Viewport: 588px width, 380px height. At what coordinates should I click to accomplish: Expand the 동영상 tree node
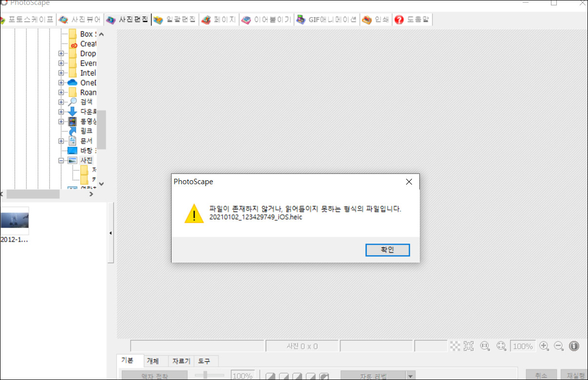[x=61, y=121]
